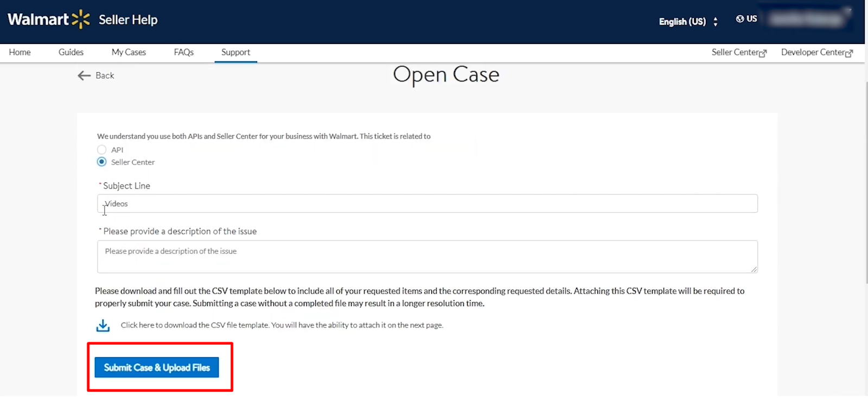Click the back arrow icon
The image size is (868, 398).
(84, 75)
